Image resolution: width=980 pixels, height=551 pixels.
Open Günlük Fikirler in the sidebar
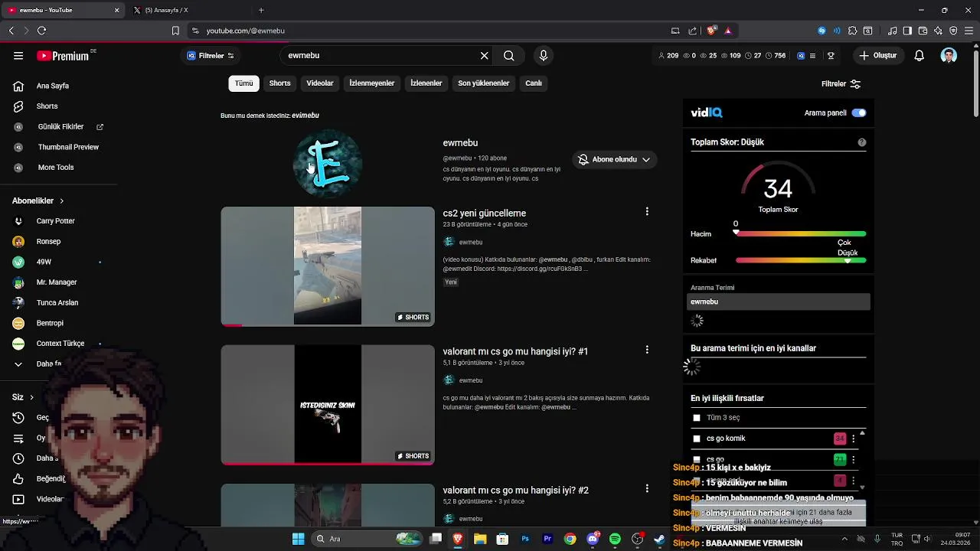(60, 126)
